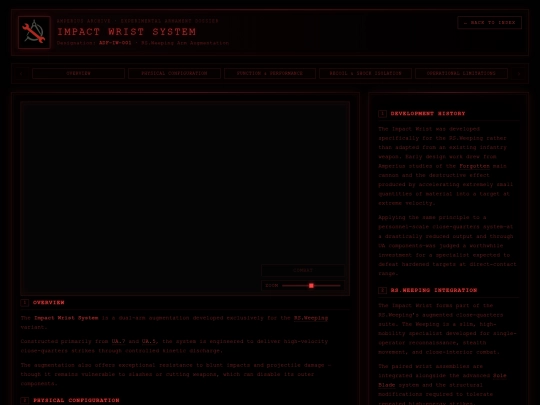Click the Zoom slider handle
Viewport: 540px width, 405px height.
311,285
